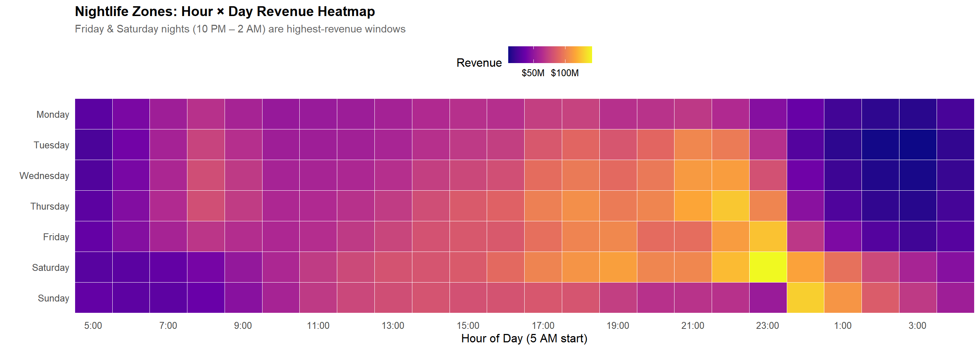This screenshot has width=980, height=350.
Task: Click the 5:00 hour axis label
Action: click(x=93, y=326)
